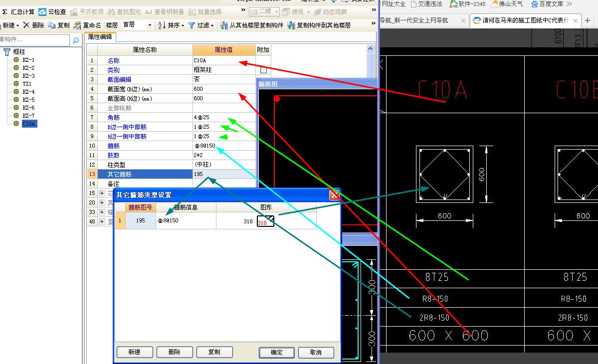Click the search magnifier icon
Viewport: 598px width, 364px height.
[x=76, y=39]
